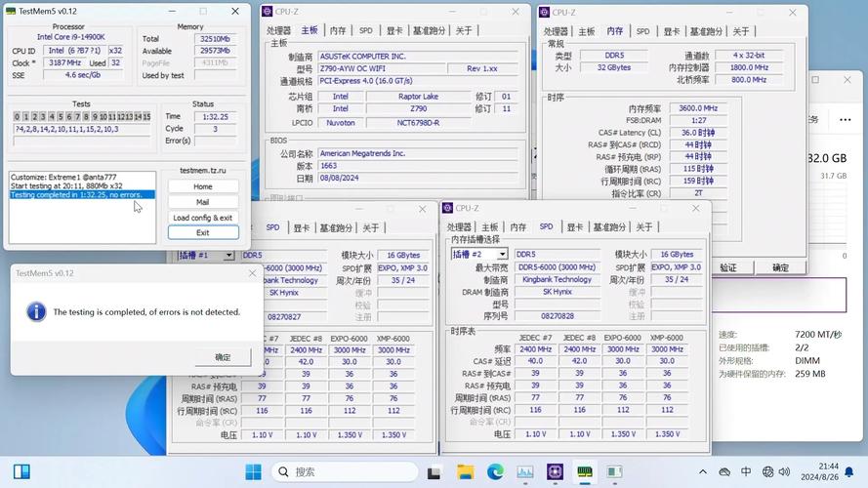Click the 中 input method indicator

tap(746, 471)
